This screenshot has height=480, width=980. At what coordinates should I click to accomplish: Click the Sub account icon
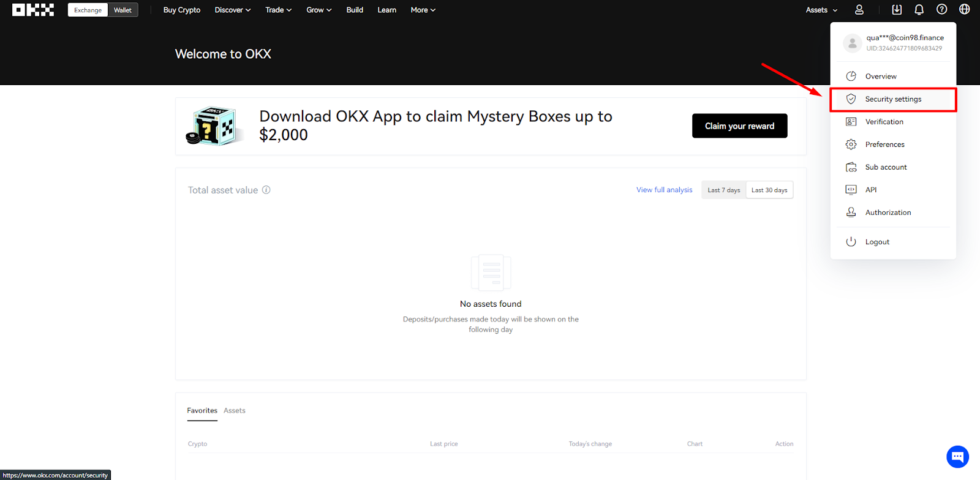click(851, 167)
